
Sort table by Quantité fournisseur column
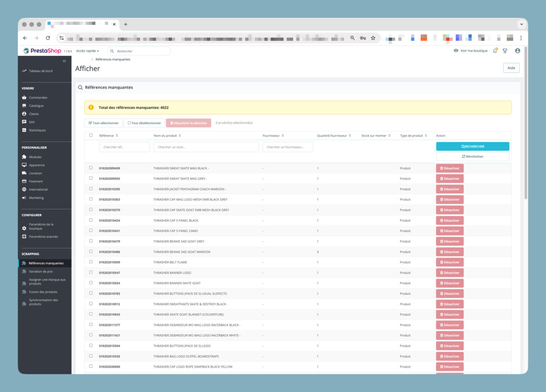click(x=350, y=136)
